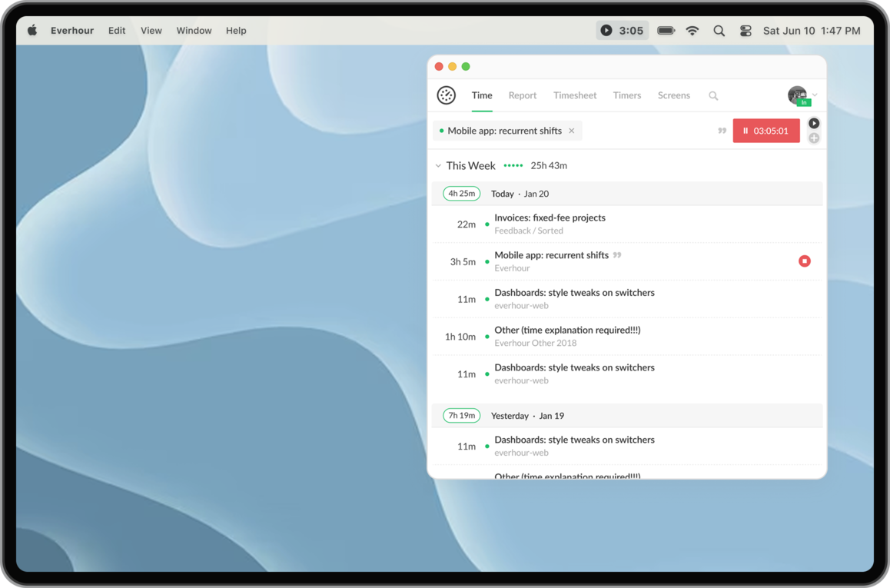Click the Control Center icon in the menu bar
The height and width of the screenshot is (588, 890).
[745, 31]
